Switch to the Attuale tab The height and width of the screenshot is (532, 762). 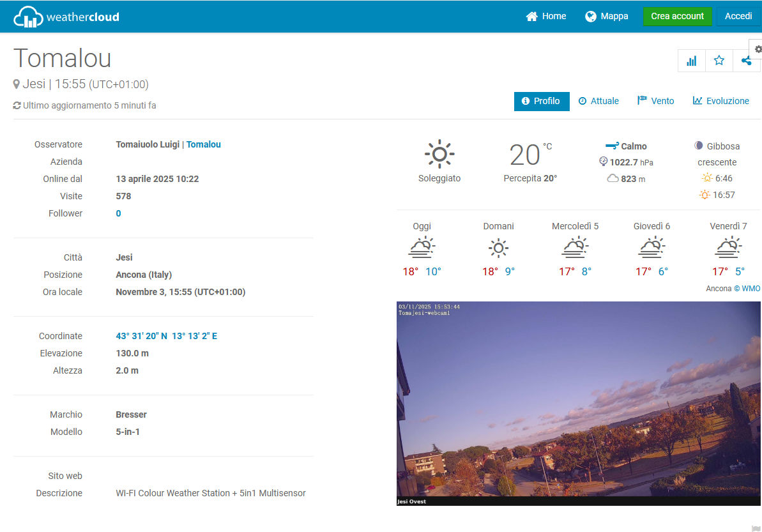[x=598, y=101]
